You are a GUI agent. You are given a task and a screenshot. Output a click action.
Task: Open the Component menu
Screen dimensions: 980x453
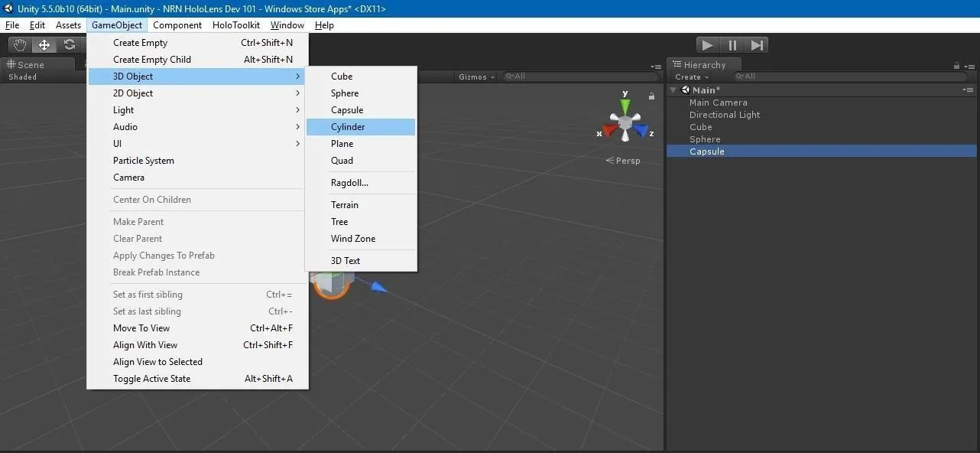(x=177, y=25)
